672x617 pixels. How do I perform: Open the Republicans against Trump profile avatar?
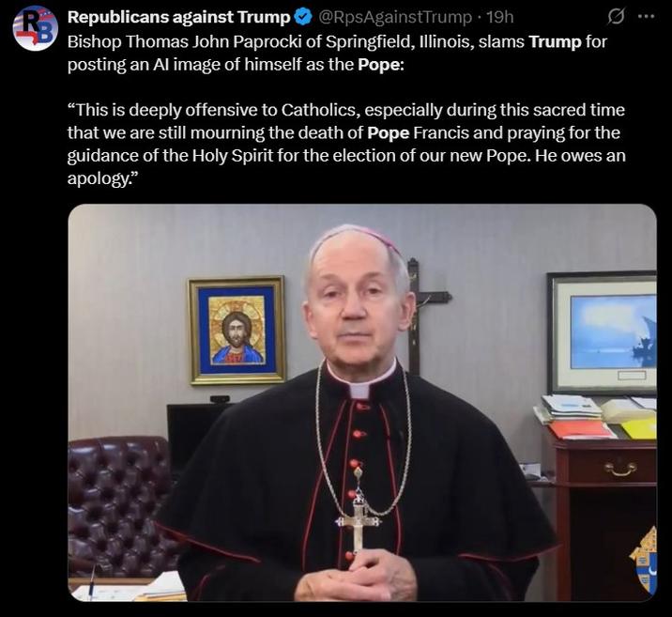coord(35,29)
